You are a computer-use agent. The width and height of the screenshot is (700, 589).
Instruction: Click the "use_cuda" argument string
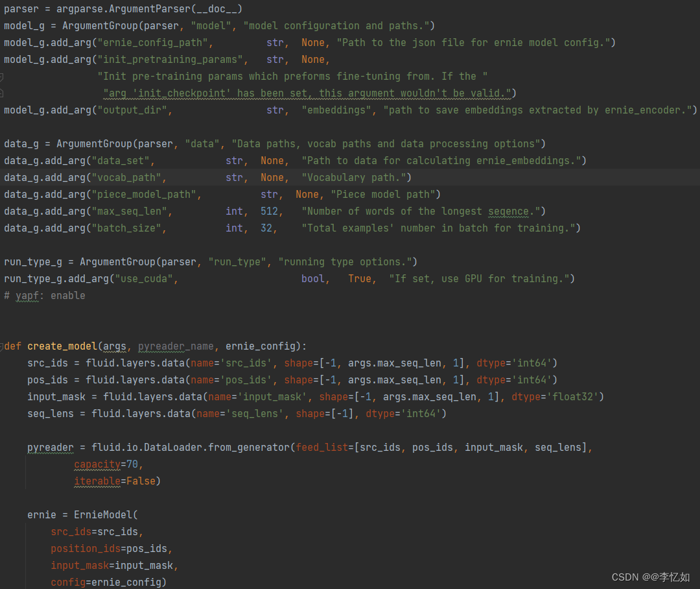[143, 279]
